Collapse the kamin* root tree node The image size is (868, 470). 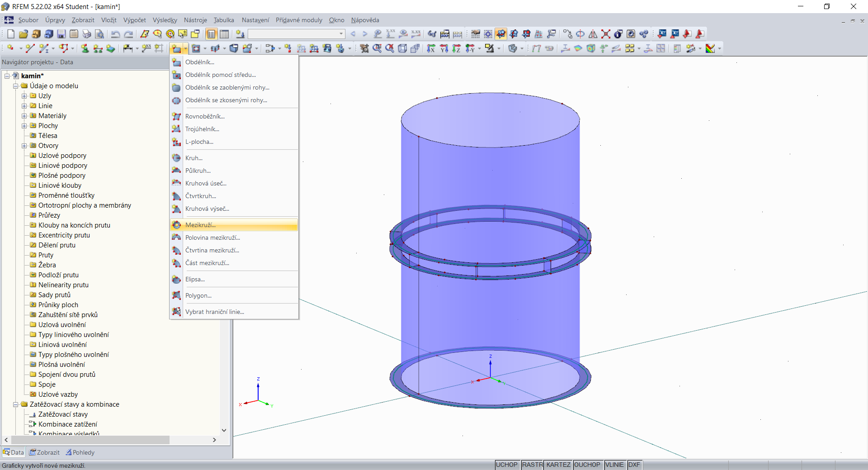7,76
